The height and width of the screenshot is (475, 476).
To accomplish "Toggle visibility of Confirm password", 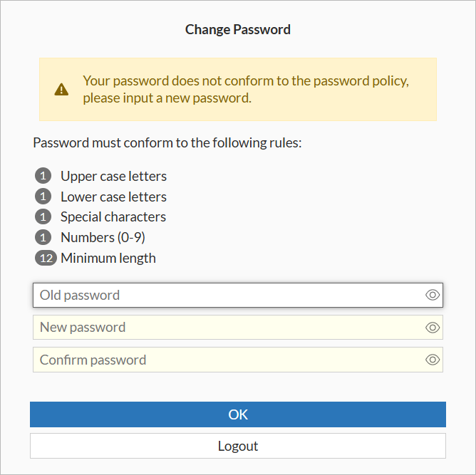I will [x=433, y=360].
